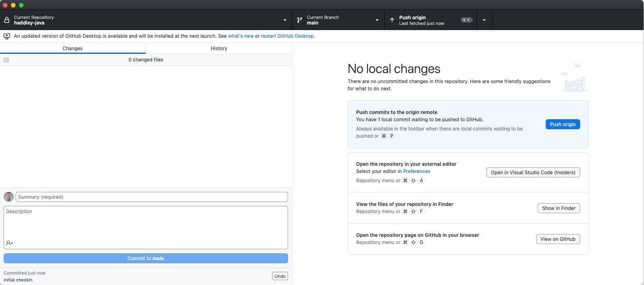Open the Preferences link
The image size is (644, 285).
(416, 171)
